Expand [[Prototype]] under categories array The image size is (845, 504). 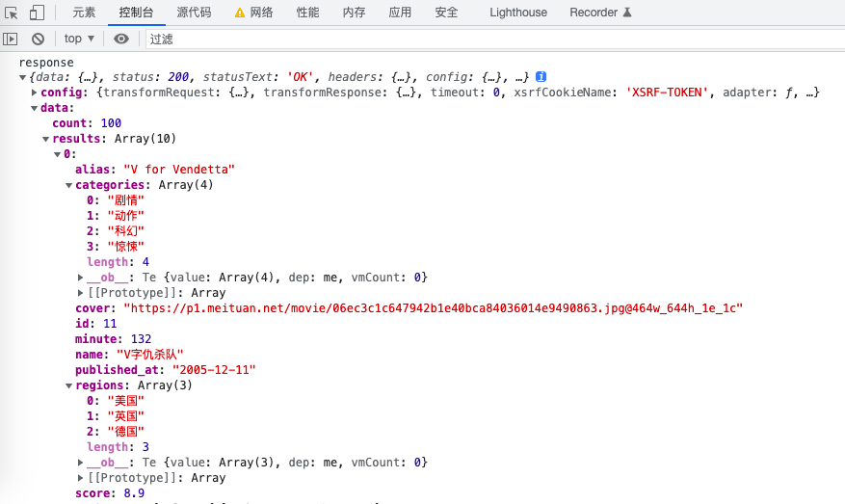pyautogui.click(x=80, y=293)
